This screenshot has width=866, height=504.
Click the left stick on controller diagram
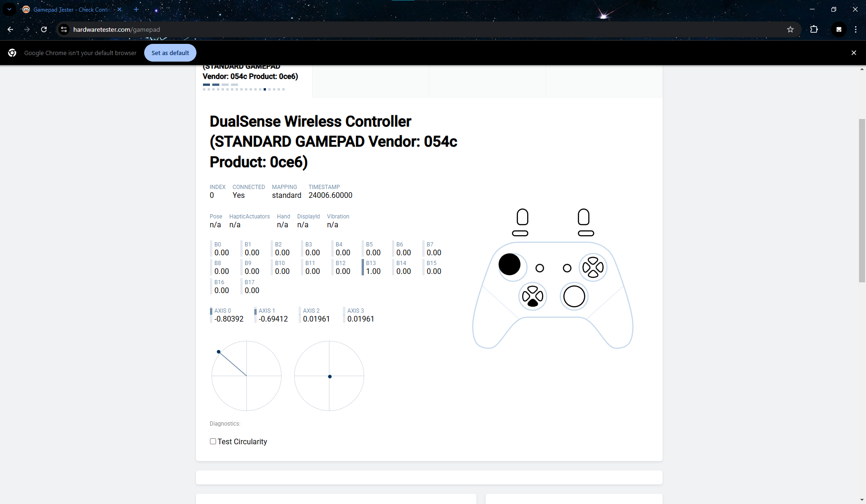point(510,265)
